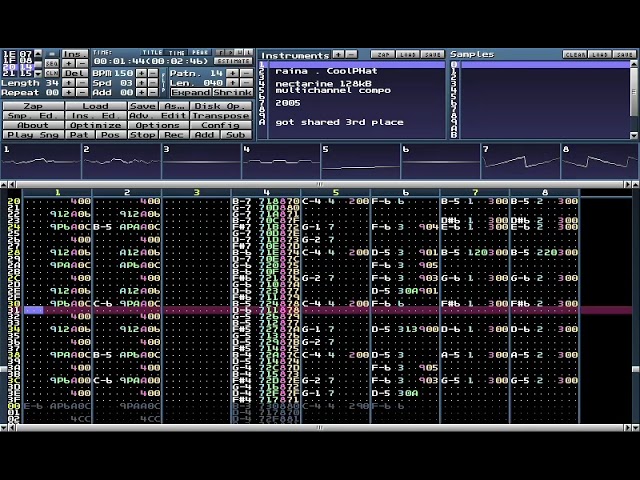Decrease Spd value using minus
The image size is (640, 480).
pyautogui.click(x=153, y=83)
